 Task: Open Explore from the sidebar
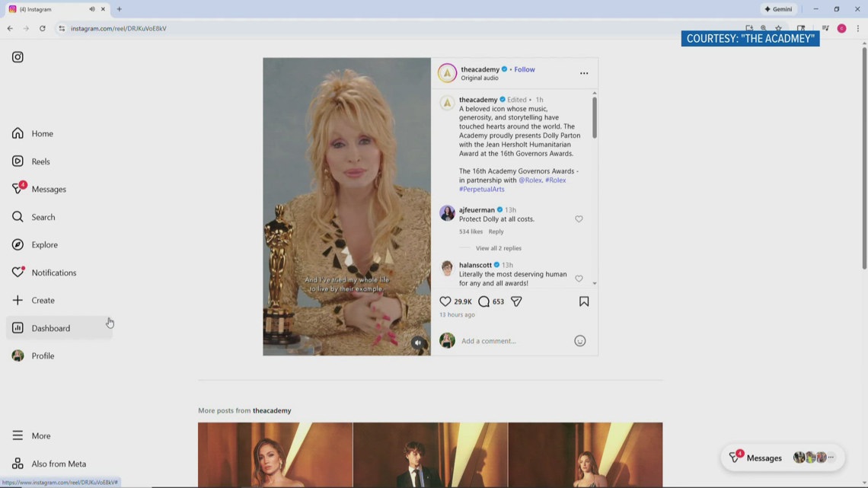pos(44,245)
